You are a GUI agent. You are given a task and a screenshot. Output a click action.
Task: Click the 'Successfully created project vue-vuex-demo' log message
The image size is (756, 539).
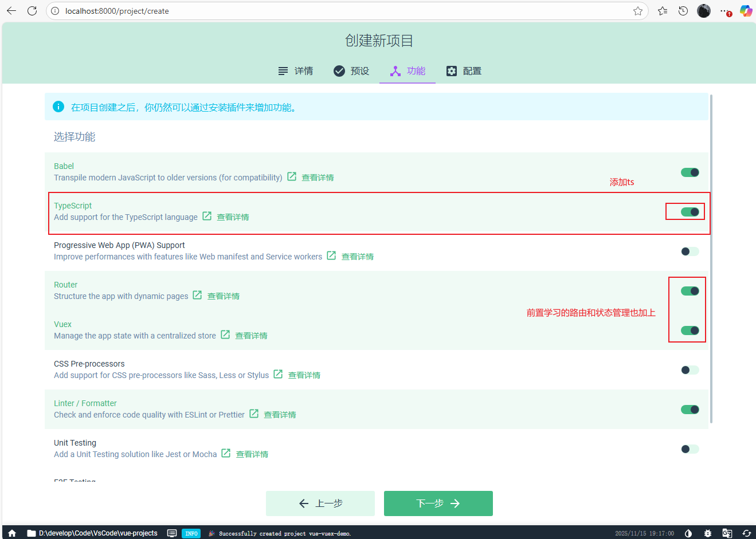coord(285,533)
